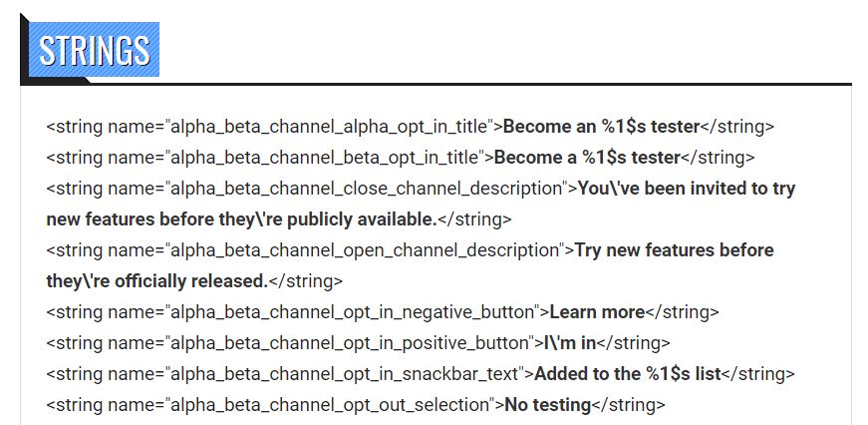Click the alpha_beta_channel_alpha_opt_in_title string name
The height and width of the screenshot is (425, 868).
330,127
